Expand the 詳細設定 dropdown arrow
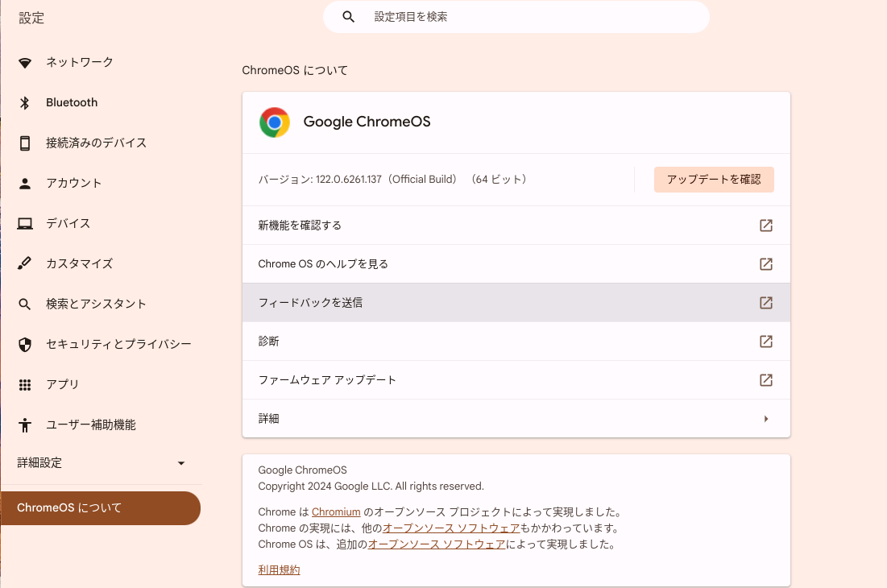Screen dimensions: 887x588 181,463
